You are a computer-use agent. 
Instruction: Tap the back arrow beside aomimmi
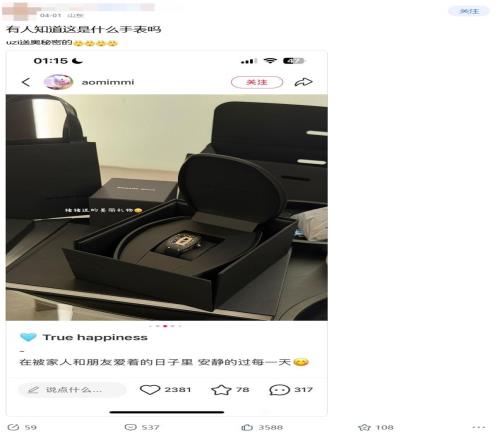click(x=26, y=82)
